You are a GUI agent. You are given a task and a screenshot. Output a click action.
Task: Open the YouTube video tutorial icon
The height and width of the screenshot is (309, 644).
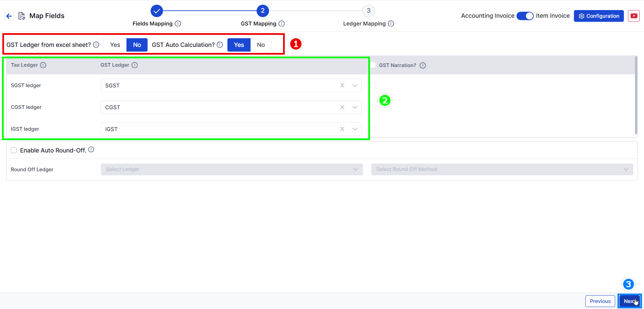click(634, 16)
